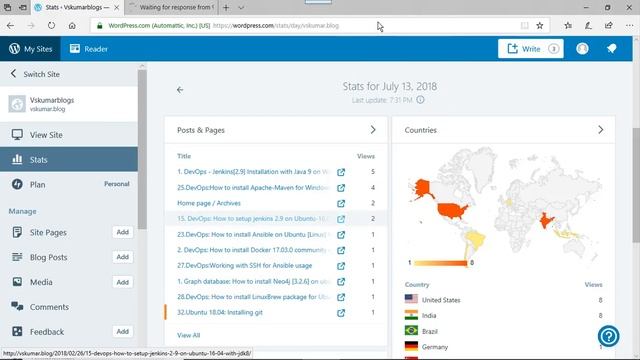Open the install Ansible on Ubuntu post
Image resolution: width=640 pixels, height=360 pixels.
pos(253,235)
